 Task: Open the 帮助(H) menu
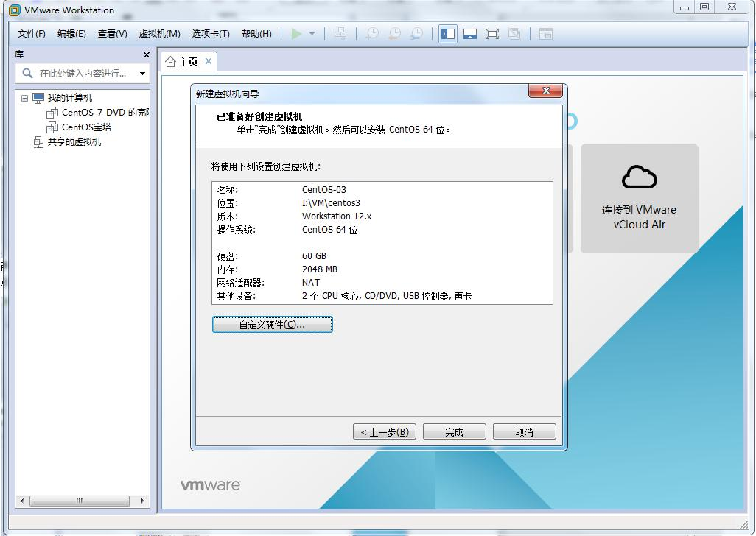click(256, 34)
